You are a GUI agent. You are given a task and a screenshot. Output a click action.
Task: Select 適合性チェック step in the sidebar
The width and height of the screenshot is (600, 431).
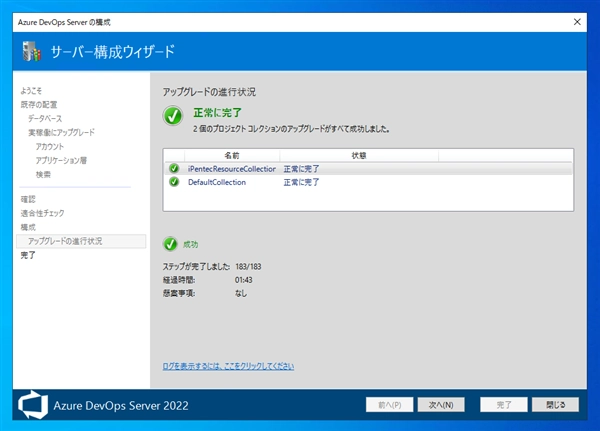point(42,213)
